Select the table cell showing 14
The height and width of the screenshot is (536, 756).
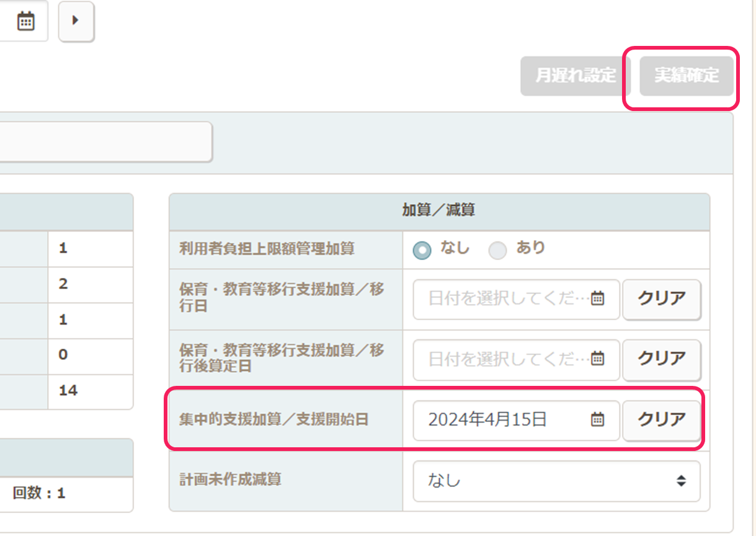(89, 391)
